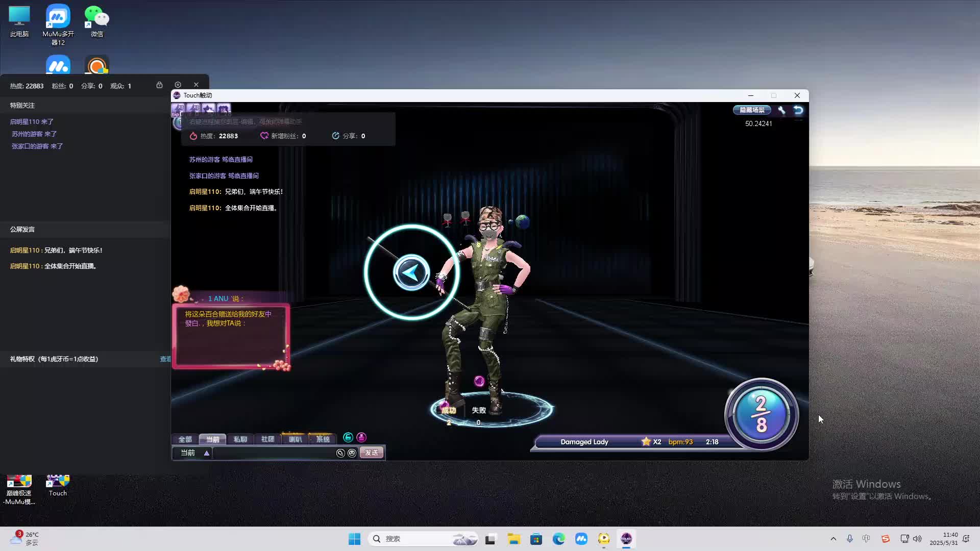Expand the 当前 channel dropdown arrow
The width and height of the screenshot is (980, 551).
(207, 453)
